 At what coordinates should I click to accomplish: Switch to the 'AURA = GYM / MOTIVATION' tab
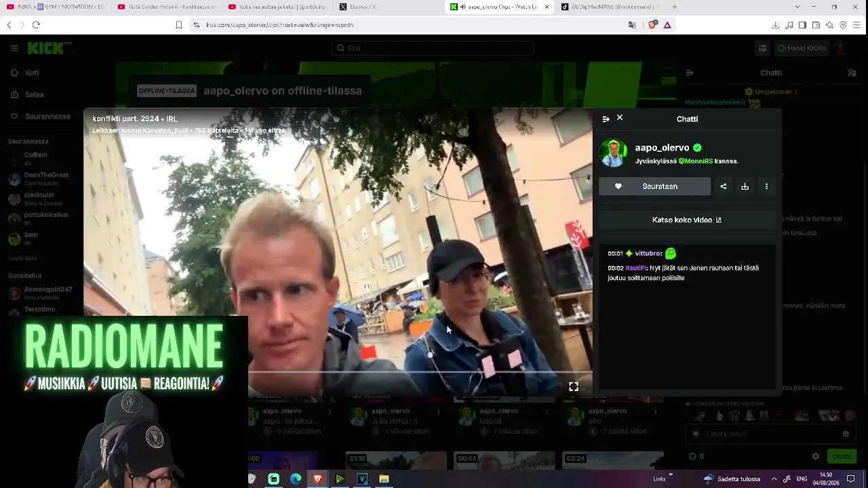57,7
